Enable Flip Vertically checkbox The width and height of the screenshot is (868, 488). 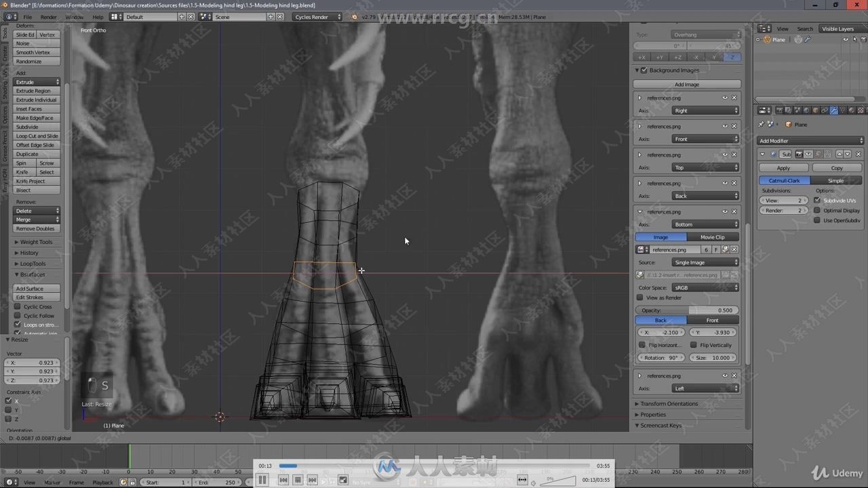694,345
